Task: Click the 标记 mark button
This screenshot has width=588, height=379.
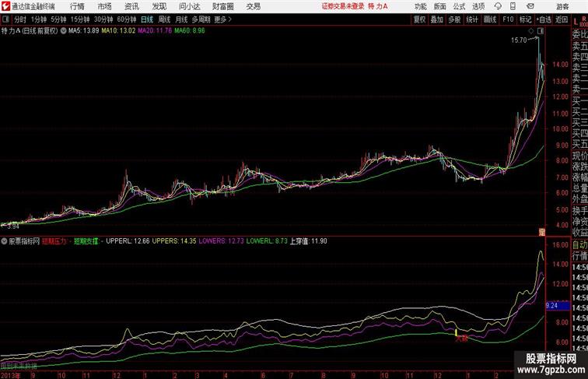Action: click(x=525, y=19)
